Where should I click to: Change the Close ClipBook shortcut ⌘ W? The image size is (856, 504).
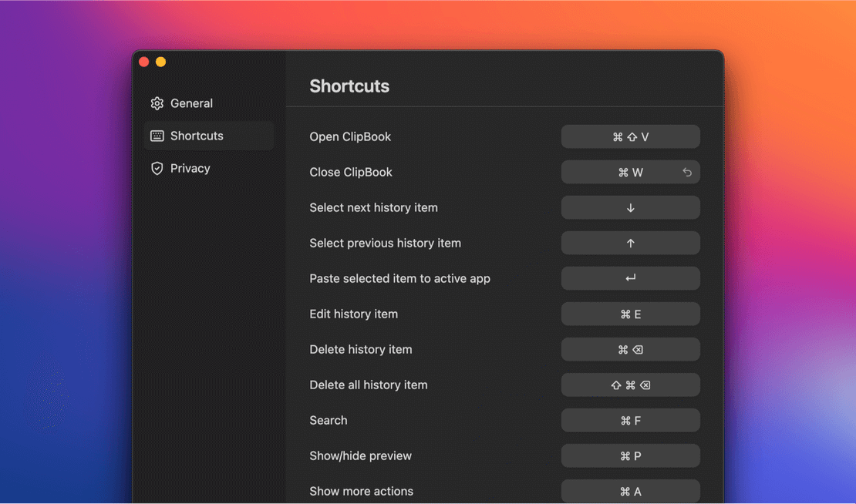(631, 173)
